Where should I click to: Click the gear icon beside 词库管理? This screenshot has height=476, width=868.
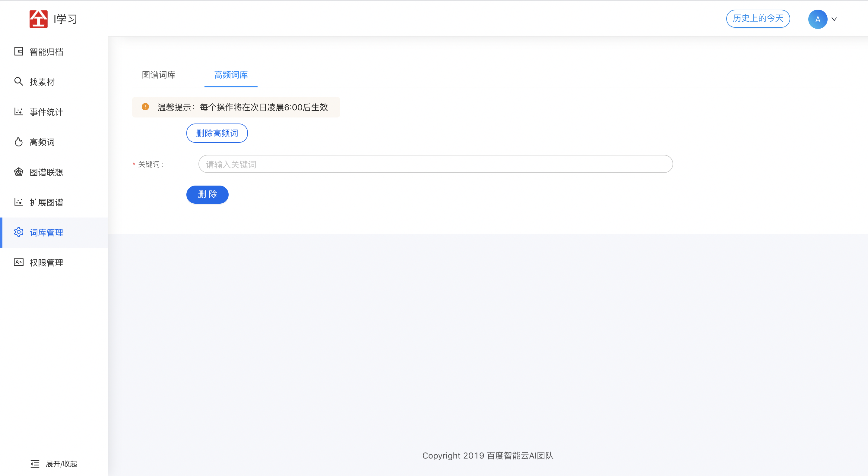tap(18, 232)
